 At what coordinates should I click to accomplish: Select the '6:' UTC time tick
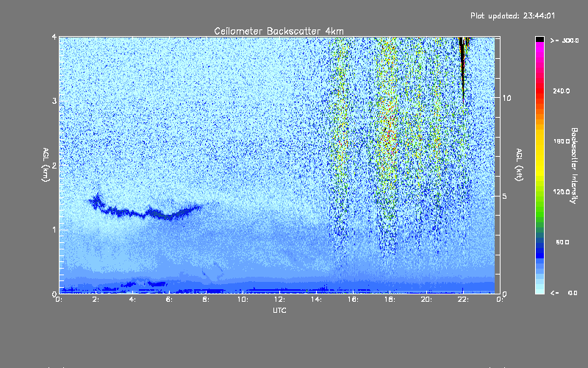170,300
